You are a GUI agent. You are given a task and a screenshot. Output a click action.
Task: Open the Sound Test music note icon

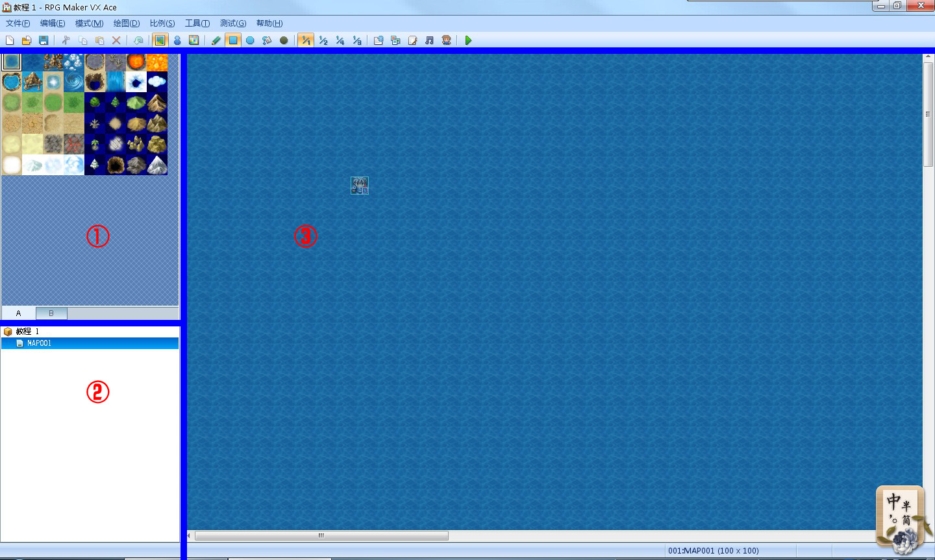(x=429, y=40)
